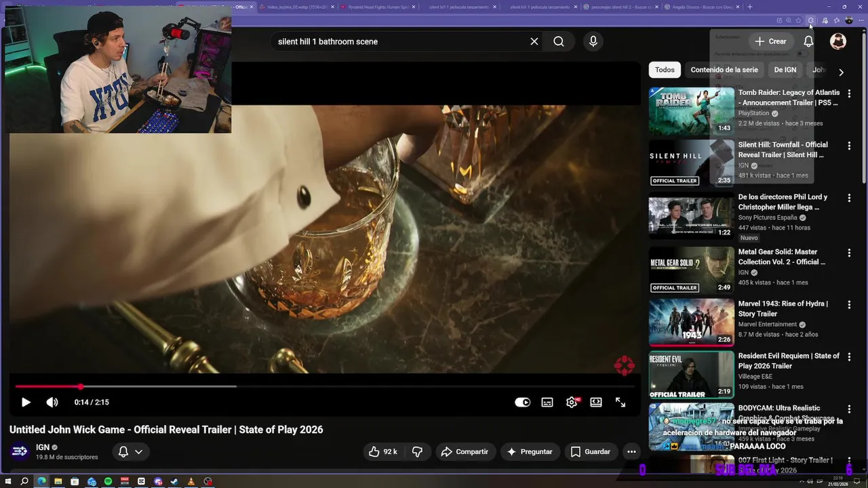Open Microsoft Edge from taskbar
This screenshot has width=868, height=488.
pos(41,481)
